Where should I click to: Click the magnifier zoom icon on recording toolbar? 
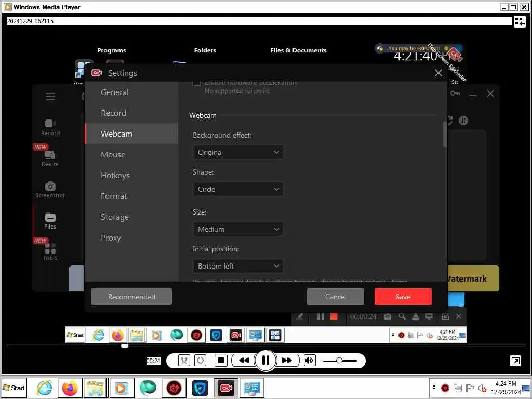pyautogui.click(x=402, y=316)
